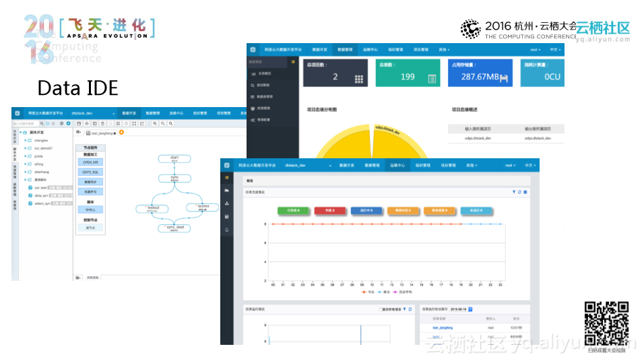The height and width of the screenshot is (361, 644).
Task: Click blue running status button
Action: (x=366, y=210)
